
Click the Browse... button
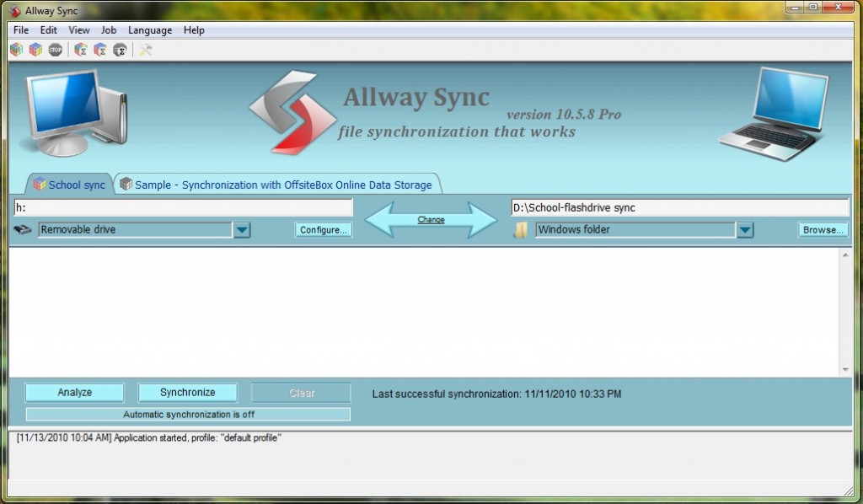pyautogui.click(x=823, y=230)
